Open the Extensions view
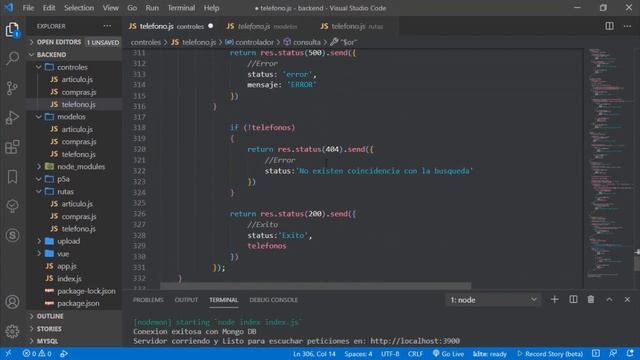Image resolution: width=640 pixels, height=360 pixels. (12, 147)
